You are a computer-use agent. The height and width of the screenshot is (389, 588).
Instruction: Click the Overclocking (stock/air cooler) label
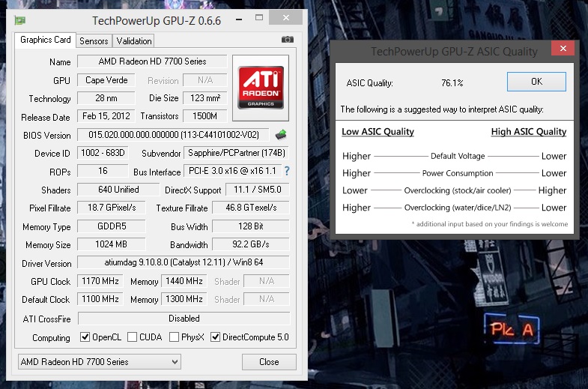pos(458,190)
